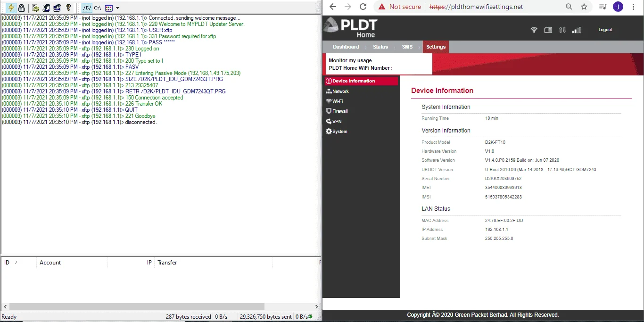Open Network in the sidebar
This screenshot has width=644, height=322.
click(x=337, y=91)
